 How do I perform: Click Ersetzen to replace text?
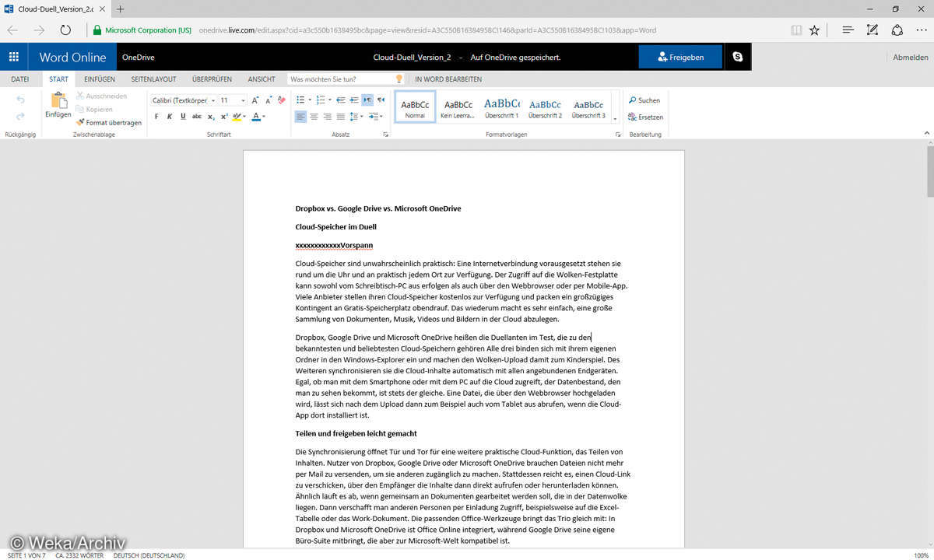tap(646, 117)
